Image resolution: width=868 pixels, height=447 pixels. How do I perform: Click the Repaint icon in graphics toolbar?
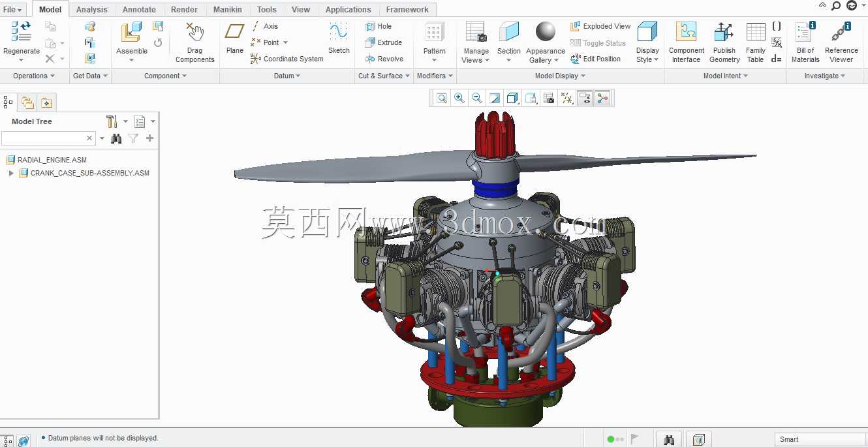pos(495,98)
